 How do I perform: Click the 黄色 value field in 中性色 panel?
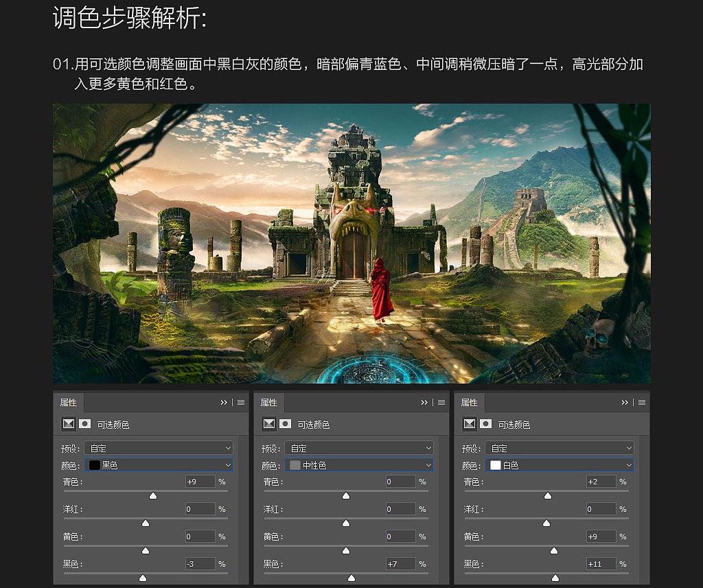[x=400, y=537]
